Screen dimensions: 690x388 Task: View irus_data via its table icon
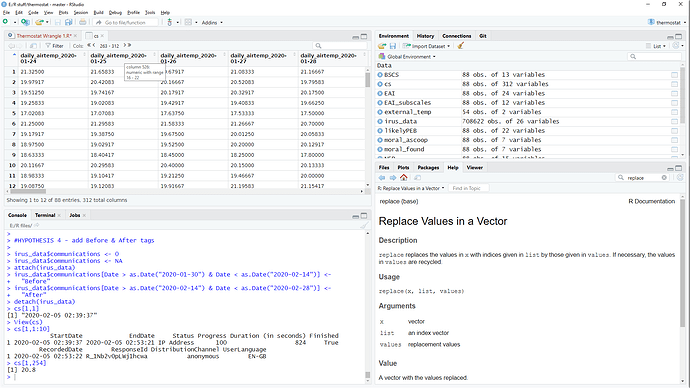click(x=674, y=122)
